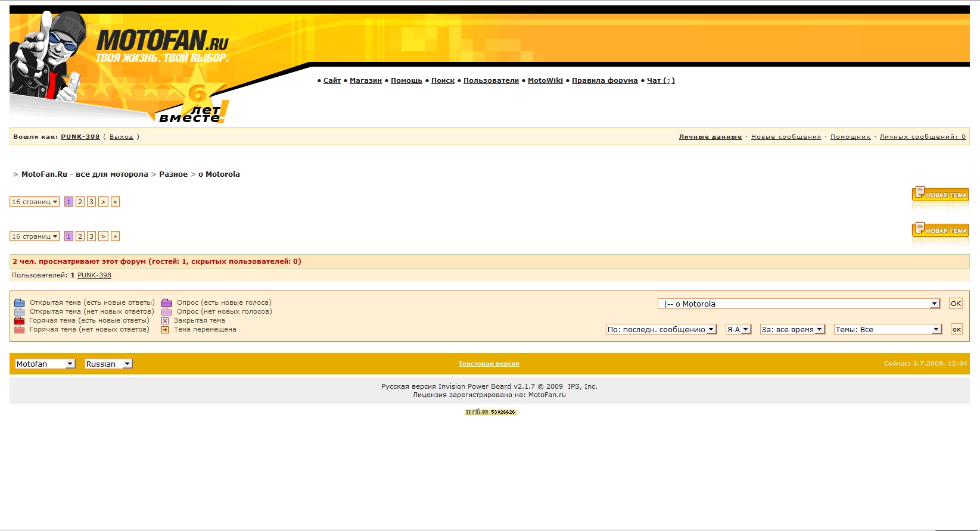Screen dimensions: 980x531
Task: Click the closed topic legend icon
Action: pos(165,320)
